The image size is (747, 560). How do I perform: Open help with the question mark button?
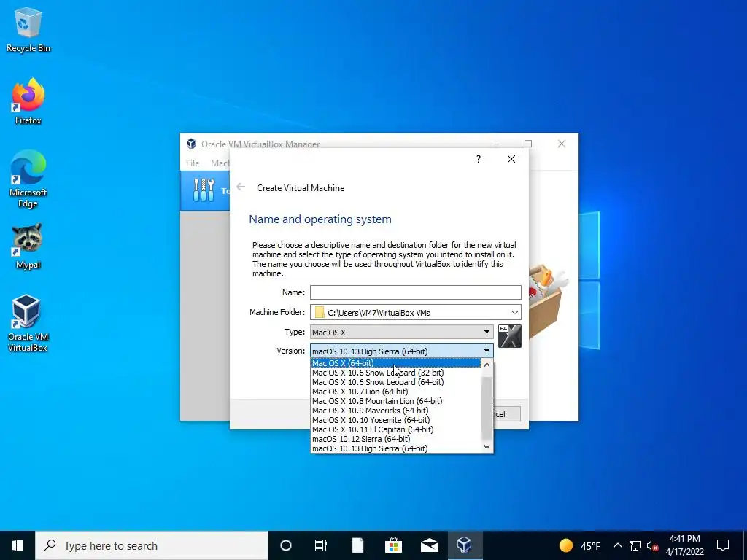479,159
